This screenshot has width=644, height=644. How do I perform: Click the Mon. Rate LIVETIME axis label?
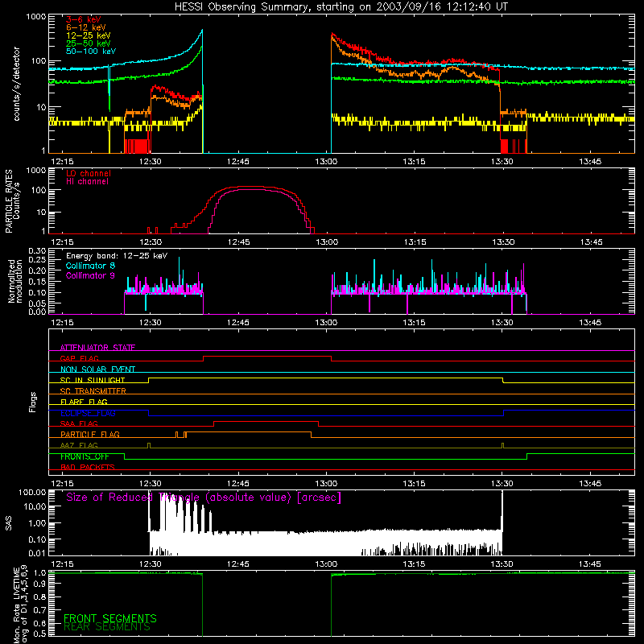[x=20, y=605]
